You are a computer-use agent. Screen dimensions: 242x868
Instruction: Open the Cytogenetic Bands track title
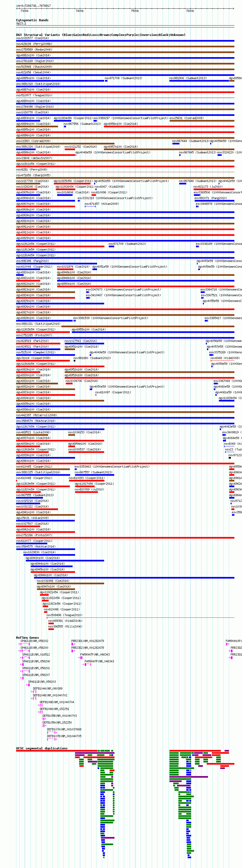pyautogui.click(x=32, y=20)
